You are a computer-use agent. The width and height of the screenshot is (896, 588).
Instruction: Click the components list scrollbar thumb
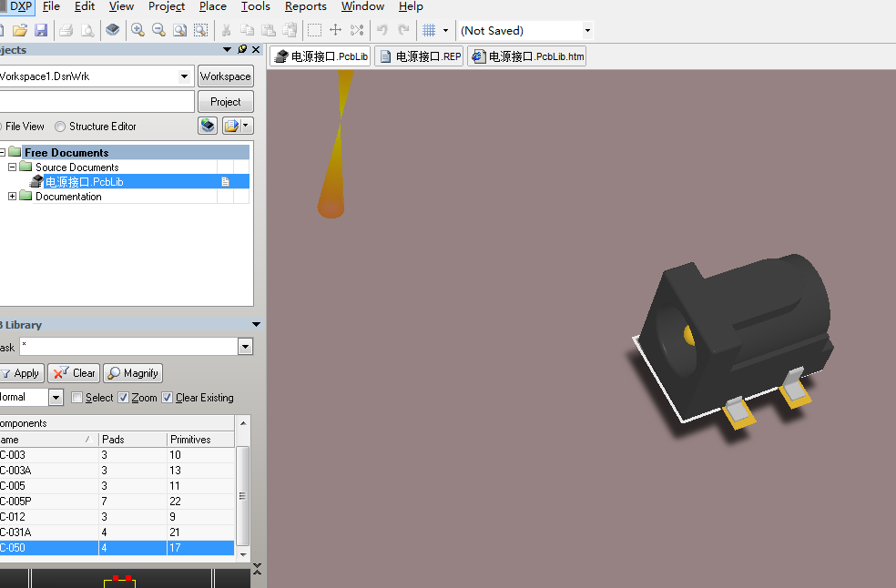(243, 495)
